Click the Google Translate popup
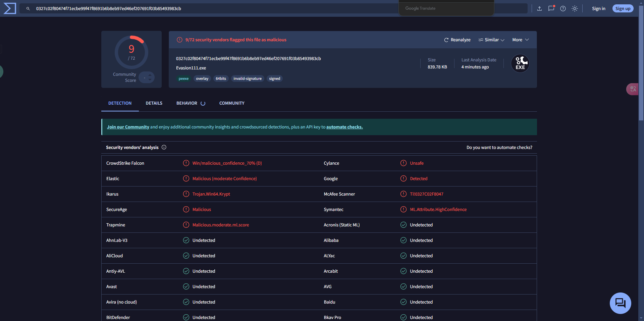Screen dimensions: 644x321 tap(446, 8)
